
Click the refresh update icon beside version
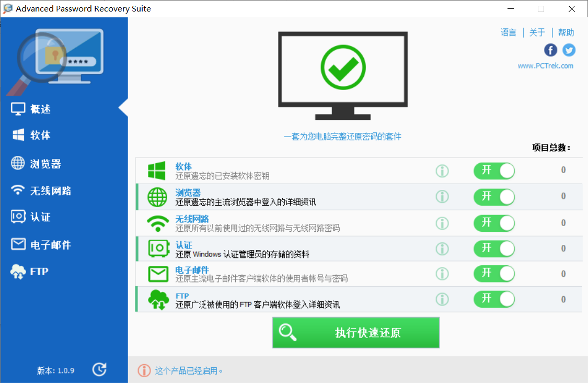click(99, 369)
